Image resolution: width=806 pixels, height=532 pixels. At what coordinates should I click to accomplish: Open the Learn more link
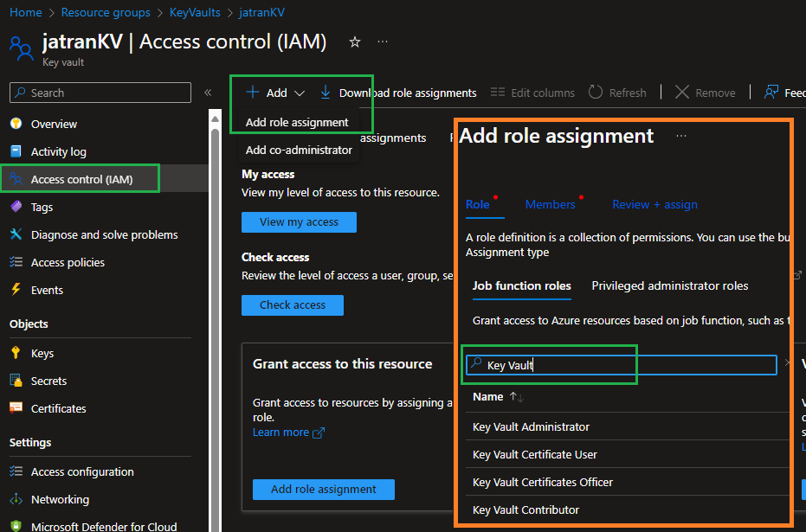pyautogui.click(x=280, y=433)
